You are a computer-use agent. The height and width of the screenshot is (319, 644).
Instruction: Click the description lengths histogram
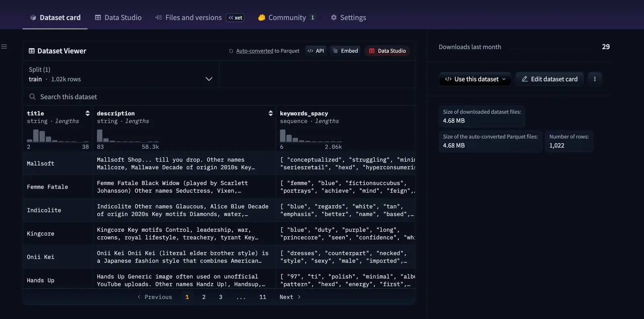coord(128,135)
